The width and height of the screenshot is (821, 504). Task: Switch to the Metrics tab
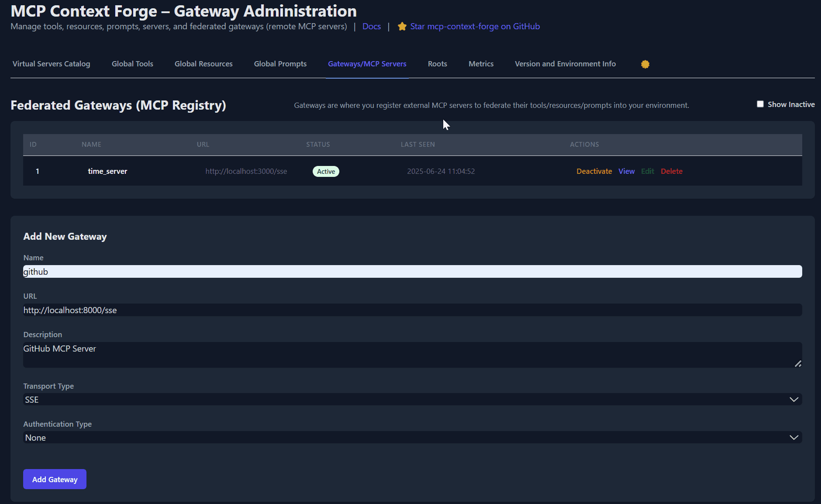point(481,64)
